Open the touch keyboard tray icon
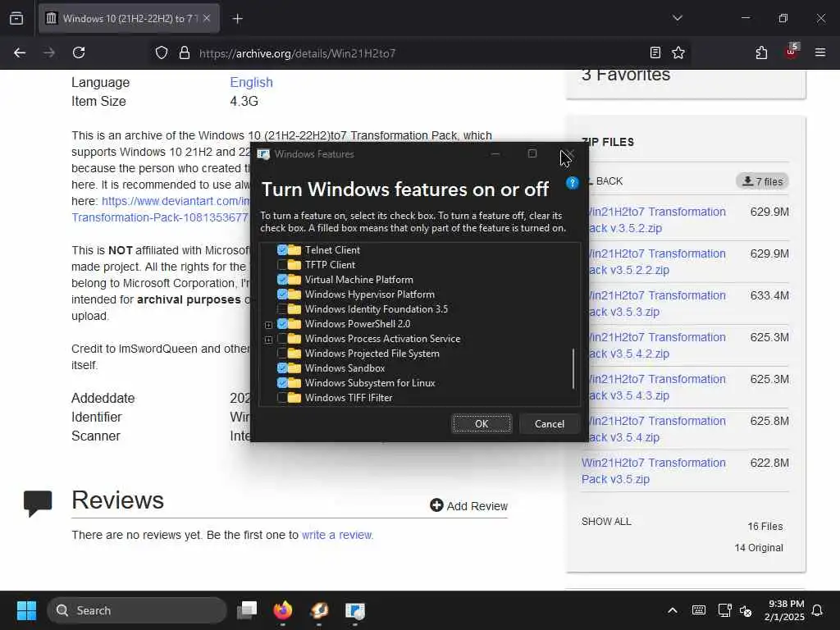The image size is (840, 630). pos(699,610)
